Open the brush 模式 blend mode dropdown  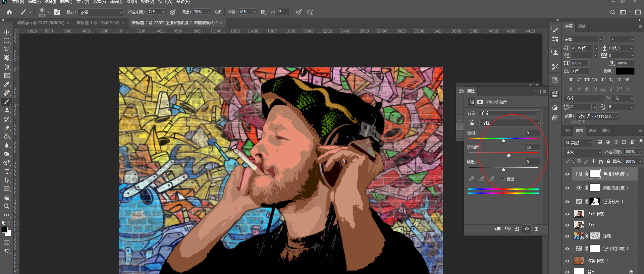pos(101,12)
